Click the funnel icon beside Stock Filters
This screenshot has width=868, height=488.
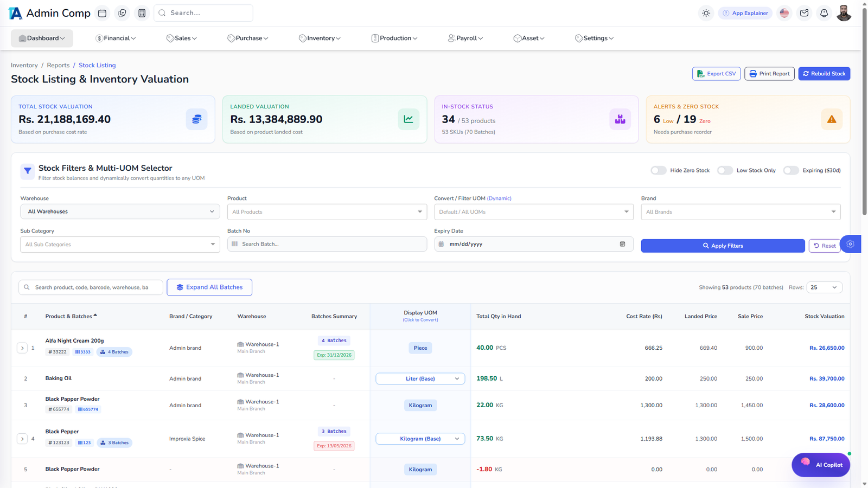pos(28,171)
